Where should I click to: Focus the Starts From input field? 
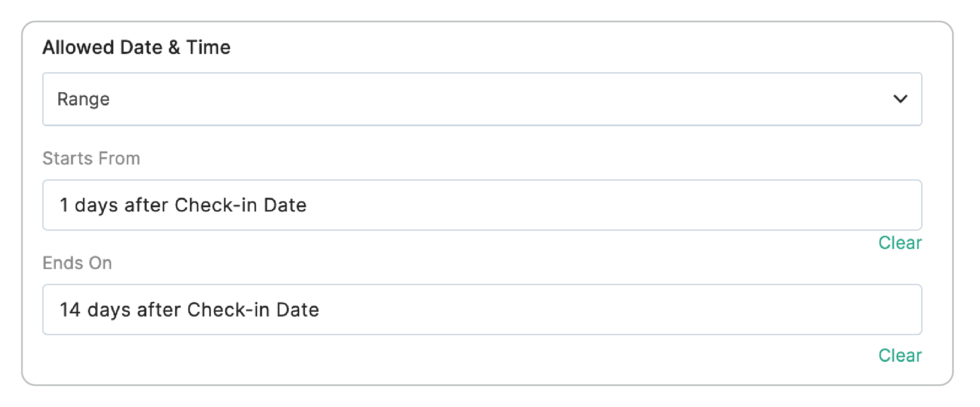click(482, 205)
